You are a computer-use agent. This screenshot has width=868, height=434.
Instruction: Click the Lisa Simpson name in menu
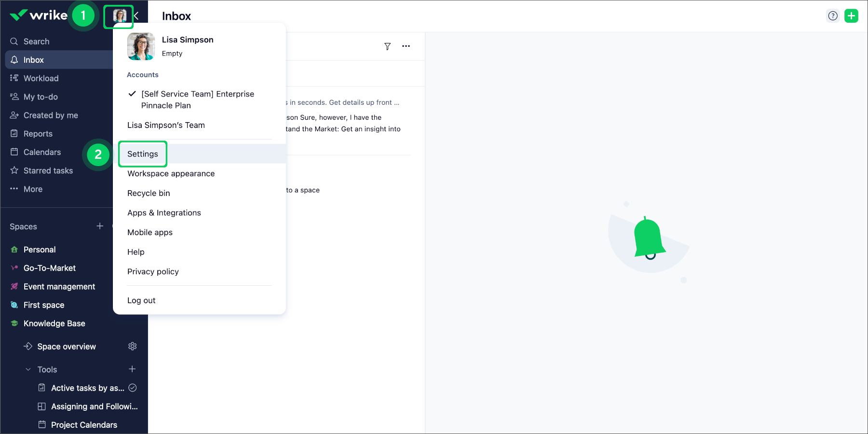point(188,40)
